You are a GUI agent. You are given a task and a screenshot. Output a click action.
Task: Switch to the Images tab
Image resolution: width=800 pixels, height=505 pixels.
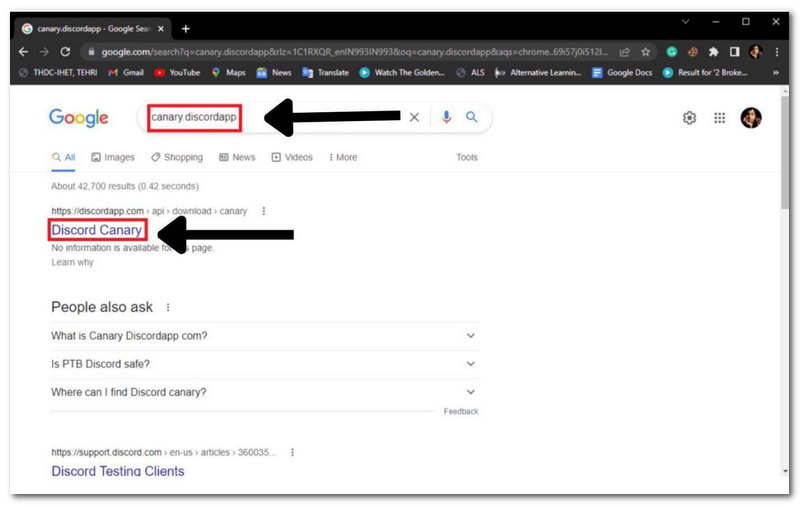click(x=113, y=157)
